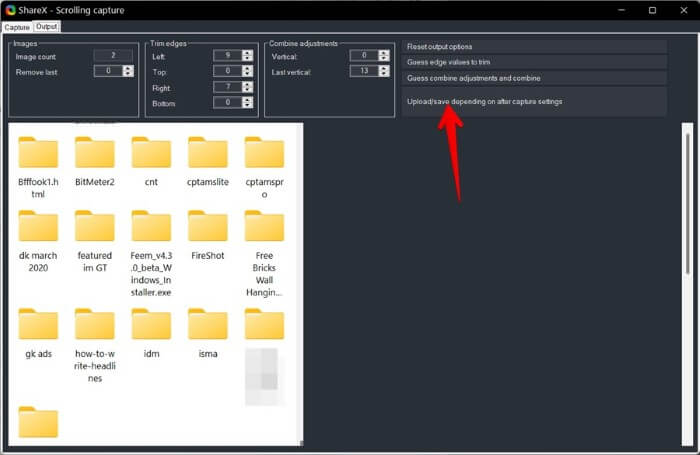Click the 'featured im GT' folder name text
This screenshot has height=455, width=700.
[95, 262]
